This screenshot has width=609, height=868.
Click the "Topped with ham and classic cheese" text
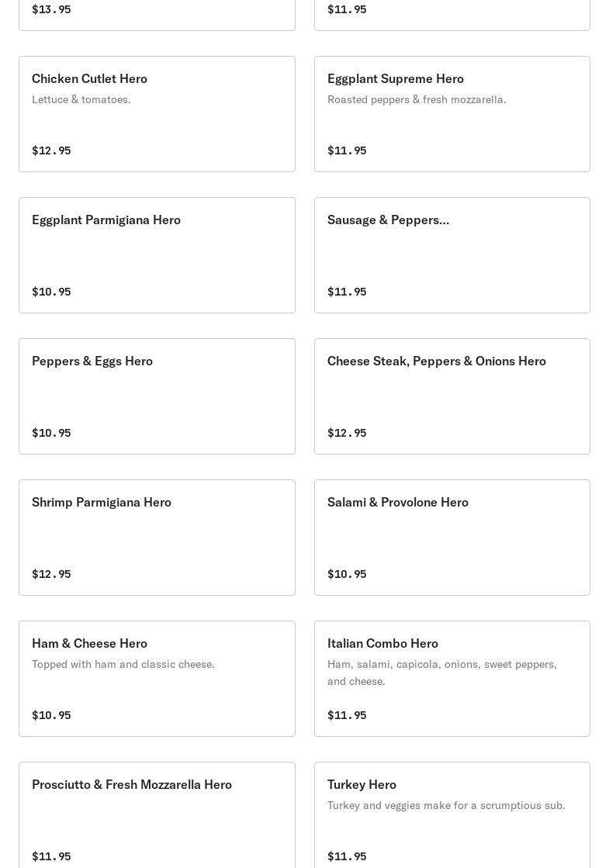pyautogui.click(x=123, y=664)
